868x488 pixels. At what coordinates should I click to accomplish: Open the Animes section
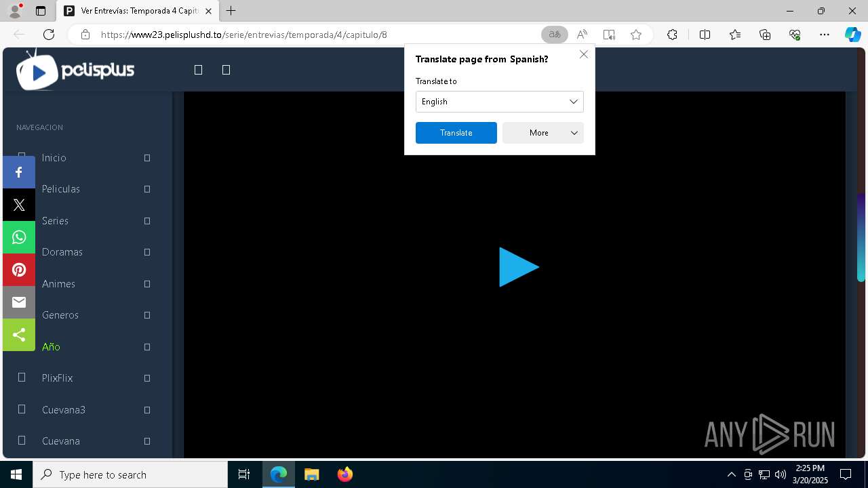[58, 284]
